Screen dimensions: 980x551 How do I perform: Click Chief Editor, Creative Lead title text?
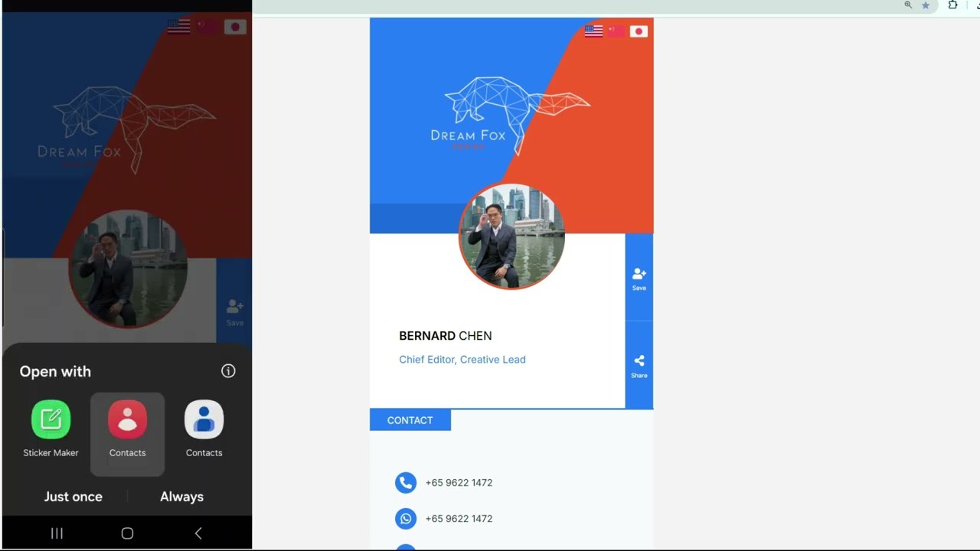[x=462, y=360]
